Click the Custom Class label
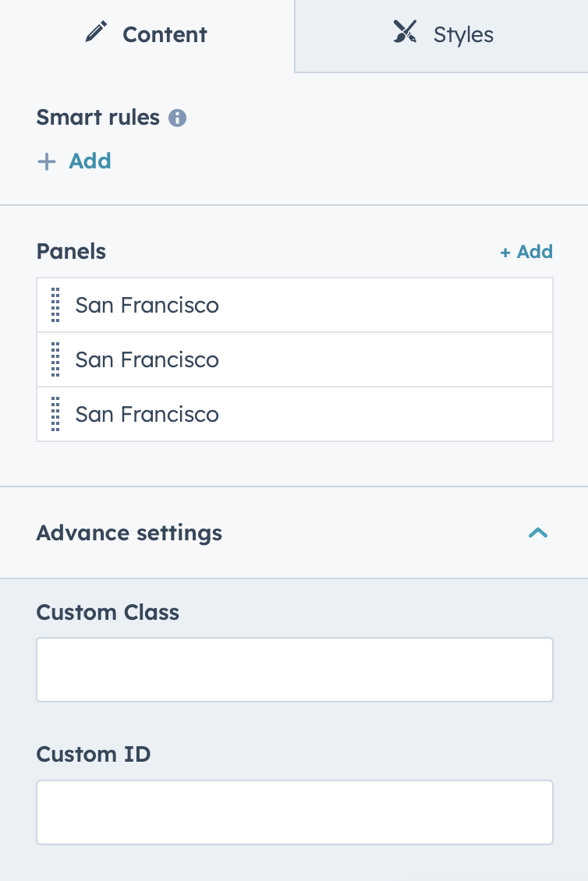Screen dimensions: 588x881 click(x=108, y=613)
